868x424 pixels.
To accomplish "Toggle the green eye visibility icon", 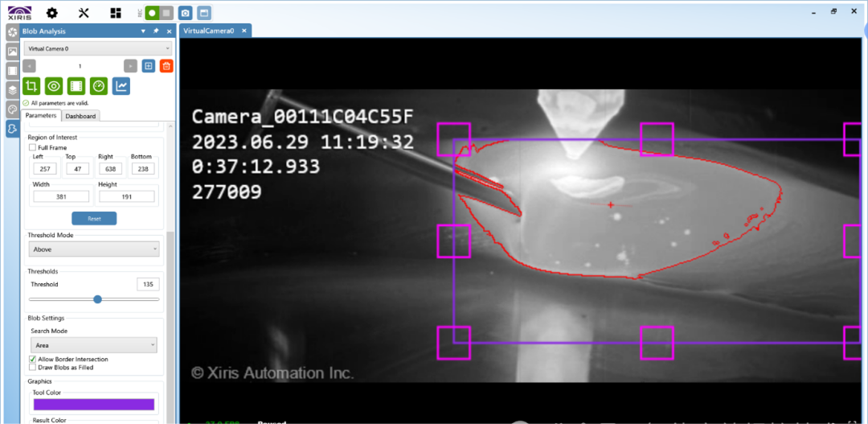I will pos(54,86).
